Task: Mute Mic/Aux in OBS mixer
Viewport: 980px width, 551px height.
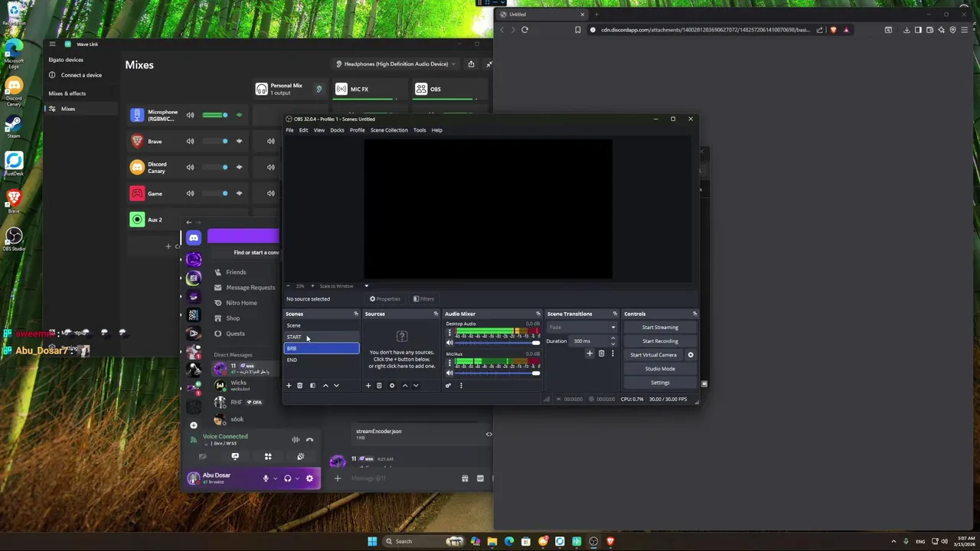Action: 449,372
